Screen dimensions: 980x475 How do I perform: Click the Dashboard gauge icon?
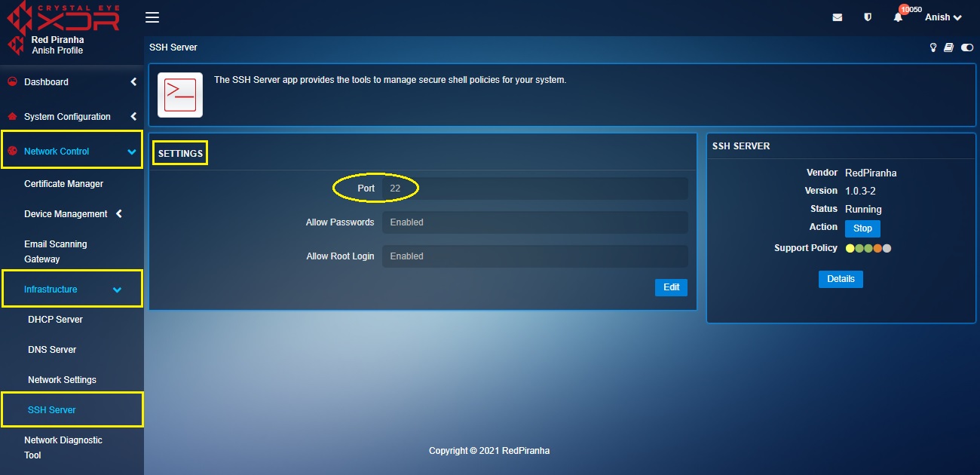pyautogui.click(x=11, y=81)
